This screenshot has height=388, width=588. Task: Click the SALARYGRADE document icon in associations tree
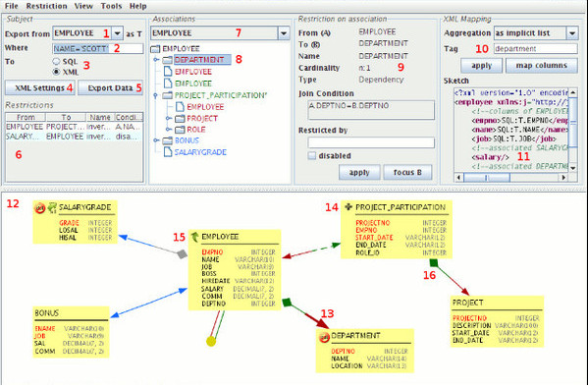[x=168, y=152]
